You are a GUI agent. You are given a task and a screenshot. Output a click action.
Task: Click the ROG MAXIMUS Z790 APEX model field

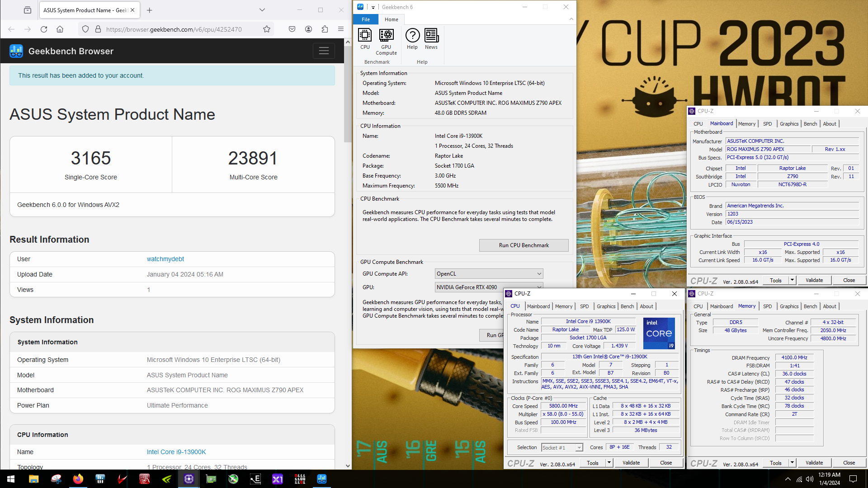768,149
